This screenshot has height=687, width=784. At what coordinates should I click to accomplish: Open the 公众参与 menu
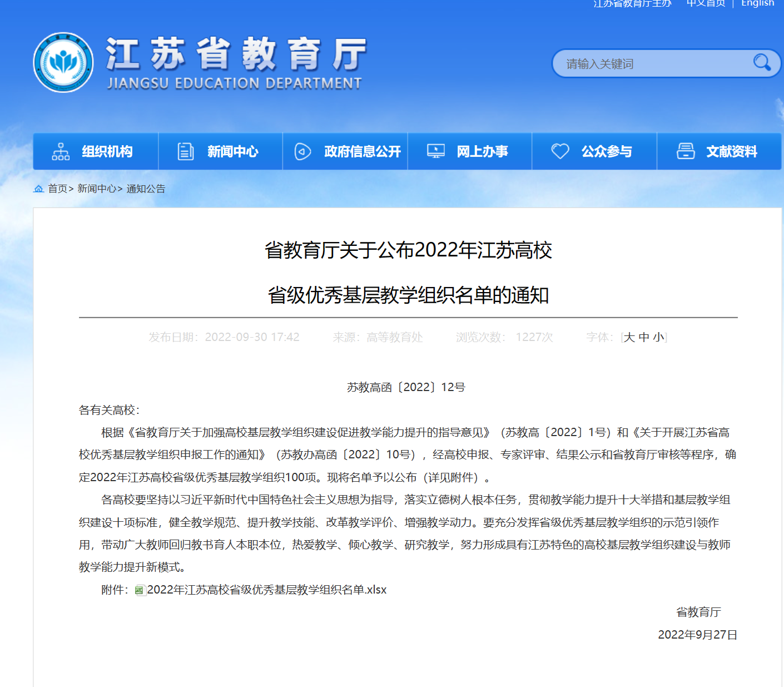pyautogui.click(x=594, y=151)
